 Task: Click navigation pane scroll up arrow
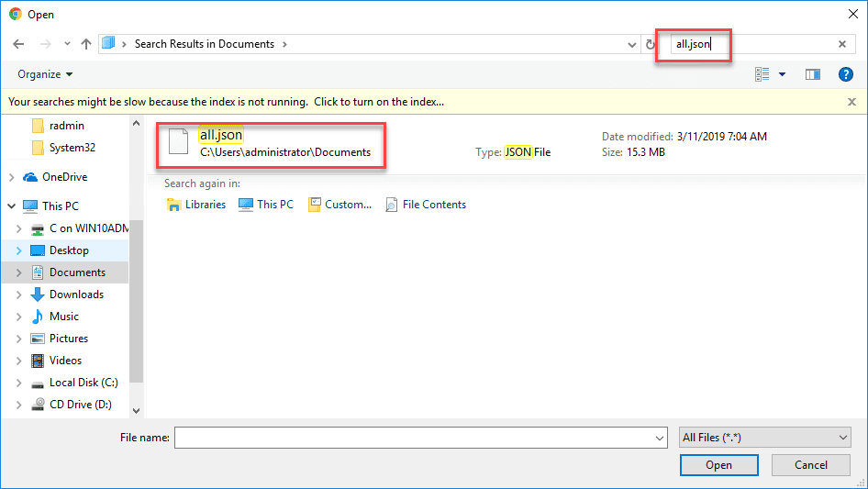coord(136,124)
